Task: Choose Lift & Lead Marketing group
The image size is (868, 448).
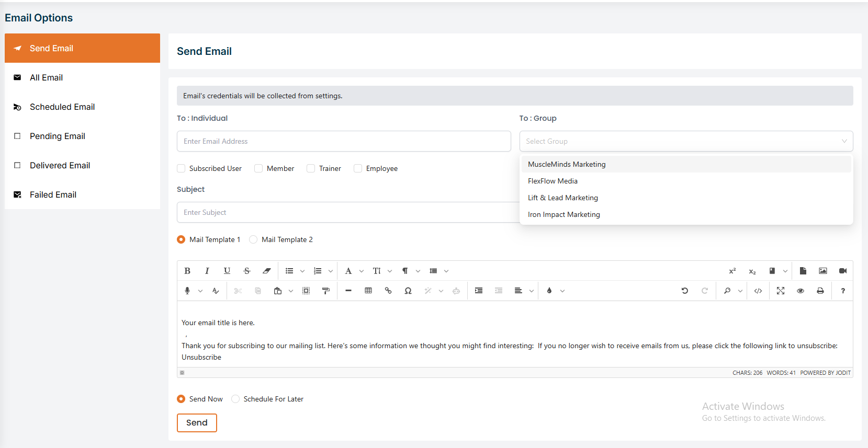Action: click(686, 198)
